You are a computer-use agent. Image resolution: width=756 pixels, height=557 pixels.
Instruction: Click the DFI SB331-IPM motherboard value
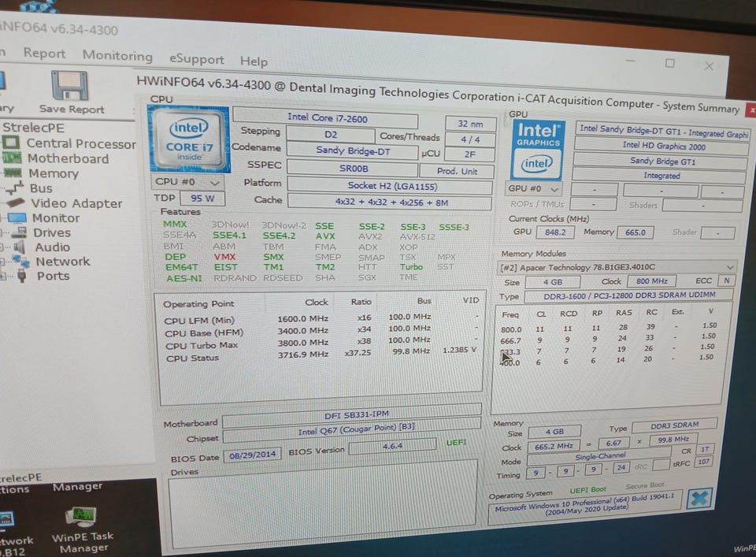(351, 415)
